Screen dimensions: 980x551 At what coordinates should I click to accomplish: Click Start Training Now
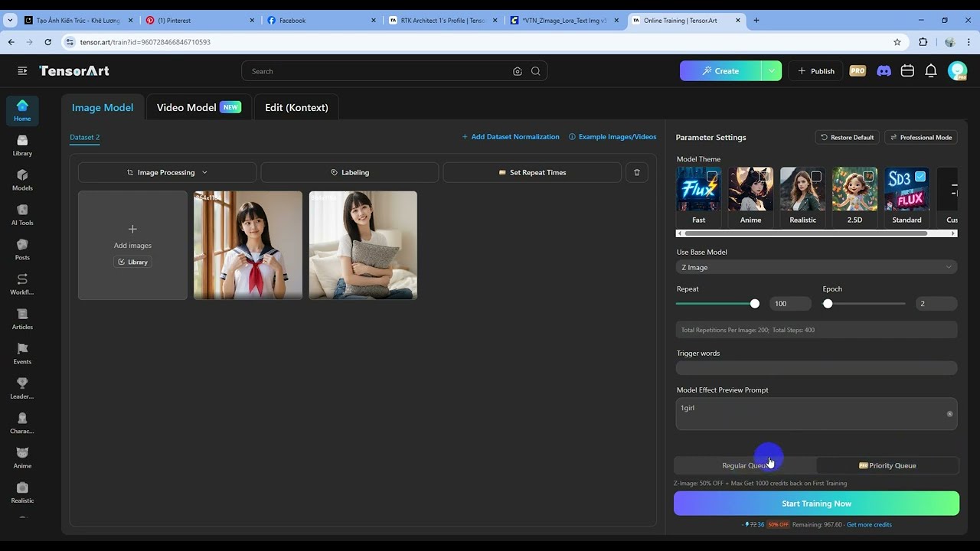(x=816, y=504)
